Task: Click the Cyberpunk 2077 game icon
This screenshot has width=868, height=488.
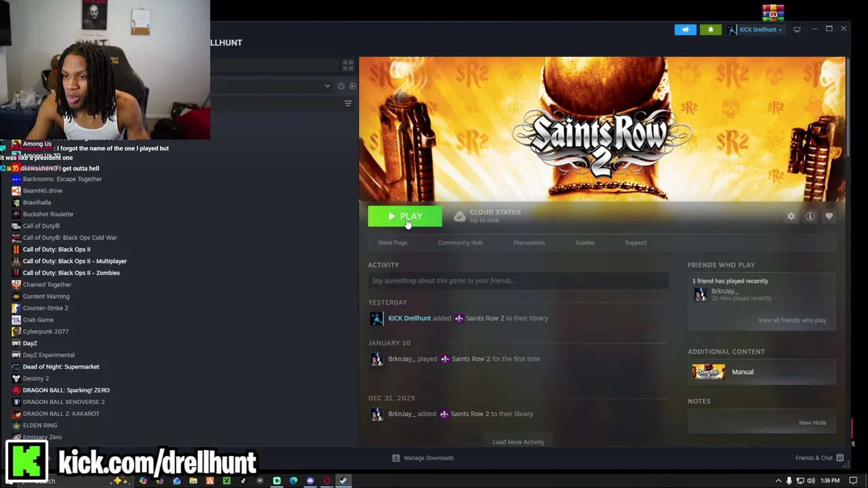Action: tap(16, 331)
